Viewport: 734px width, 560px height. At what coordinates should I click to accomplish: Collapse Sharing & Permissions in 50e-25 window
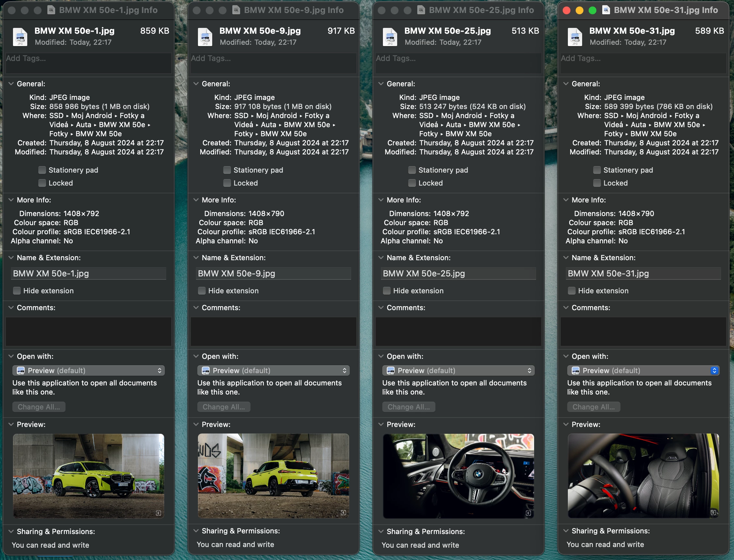pyautogui.click(x=381, y=531)
